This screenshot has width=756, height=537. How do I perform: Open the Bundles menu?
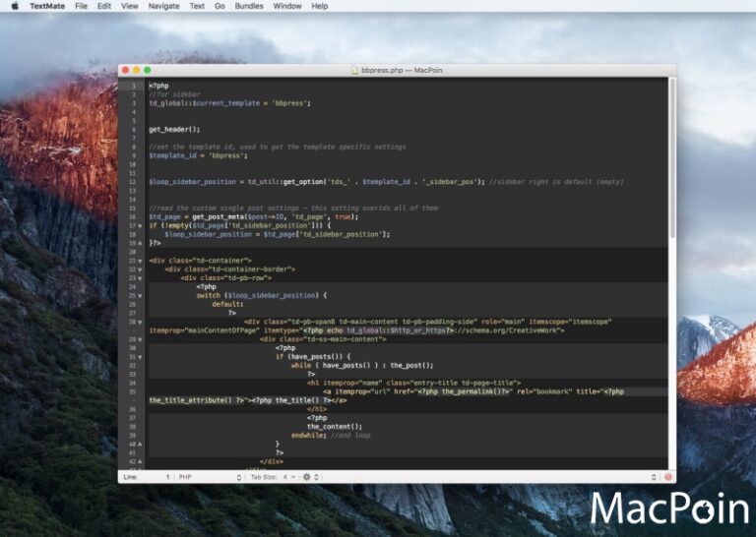pyautogui.click(x=248, y=6)
